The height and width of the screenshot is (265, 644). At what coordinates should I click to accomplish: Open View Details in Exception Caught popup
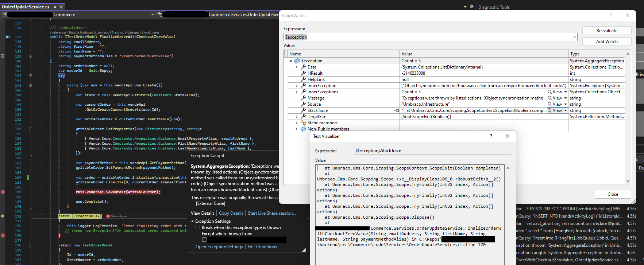(x=203, y=213)
